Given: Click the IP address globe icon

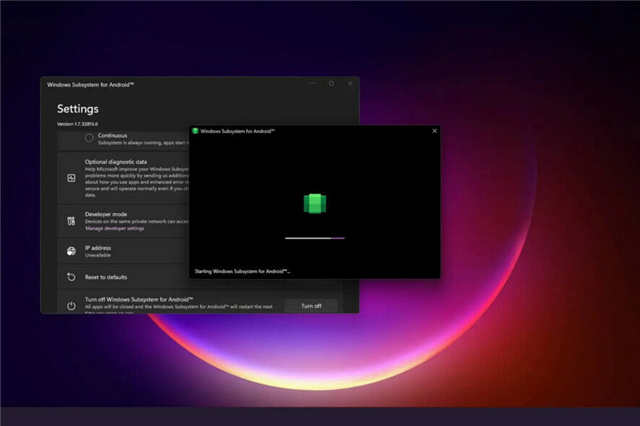Looking at the screenshot, I should [71, 251].
